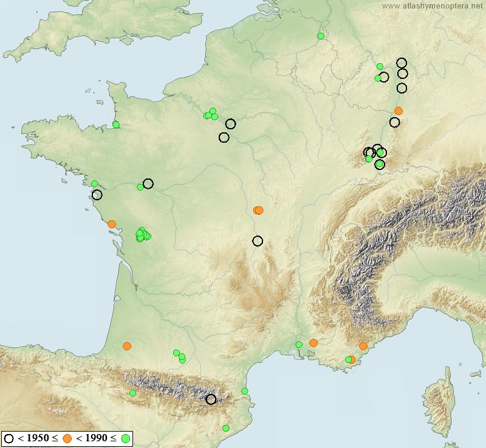
Task: Select green marker at the Loire estuary mouth
Action: (95, 183)
